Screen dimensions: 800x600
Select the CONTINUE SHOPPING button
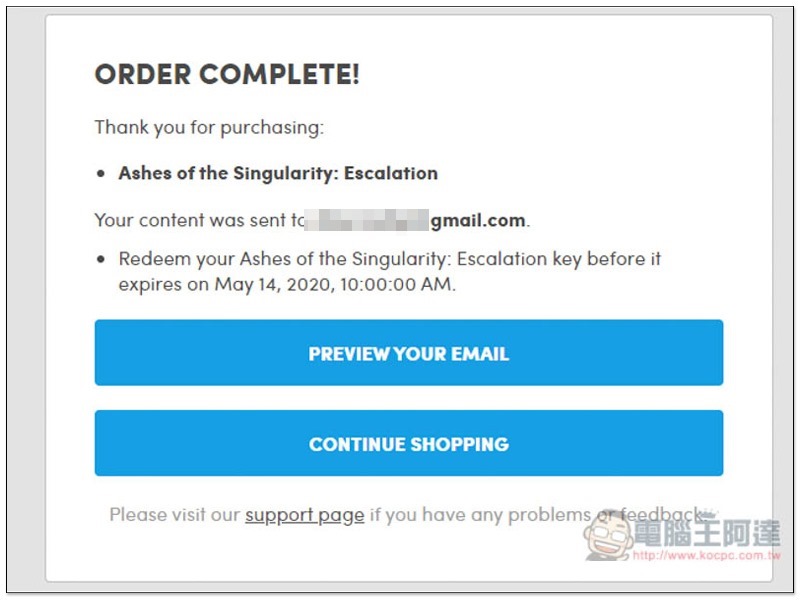pyautogui.click(x=409, y=443)
